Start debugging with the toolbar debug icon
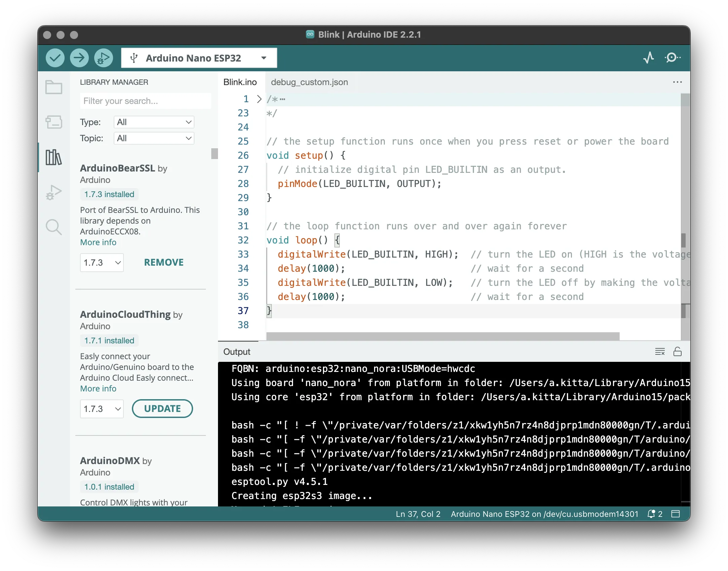This screenshot has width=728, height=571. [x=103, y=58]
